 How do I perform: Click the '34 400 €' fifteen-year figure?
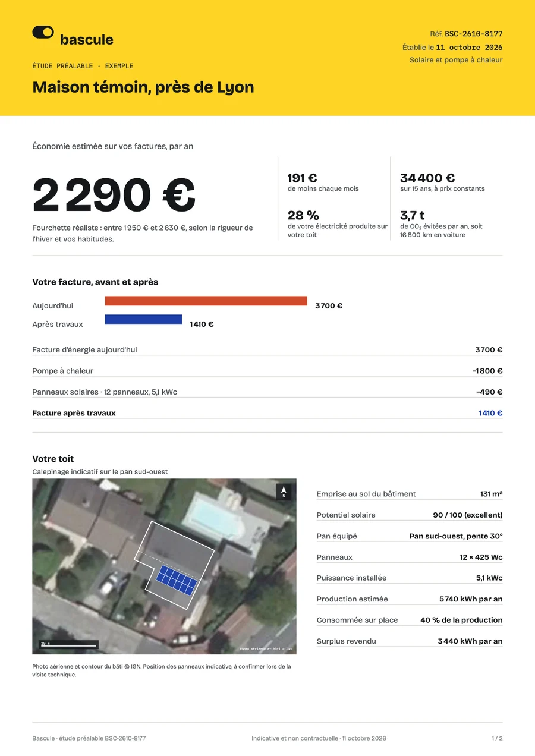[x=427, y=178]
